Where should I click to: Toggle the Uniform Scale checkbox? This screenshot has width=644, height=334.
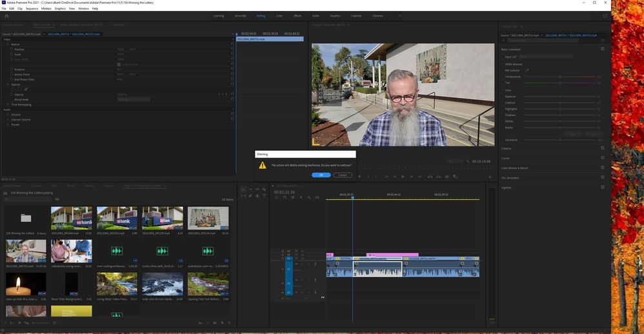pyautogui.click(x=119, y=64)
